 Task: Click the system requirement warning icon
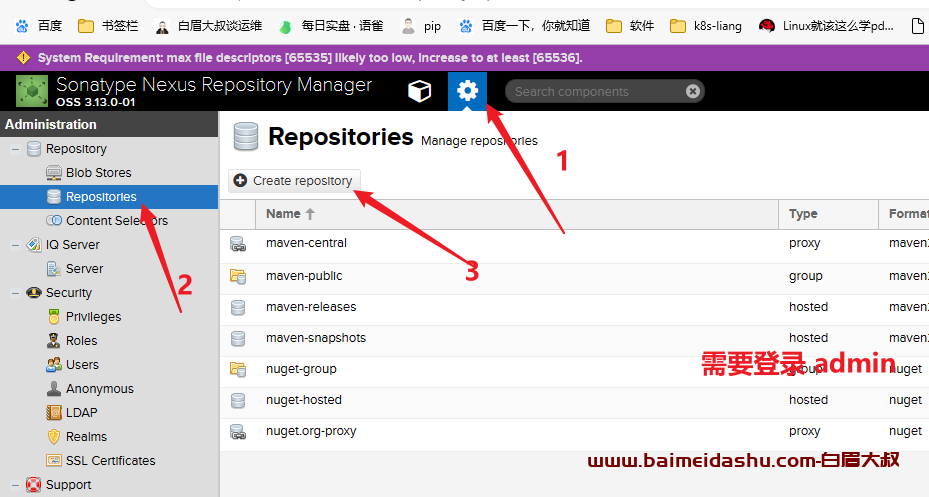[x=23, y=57]
